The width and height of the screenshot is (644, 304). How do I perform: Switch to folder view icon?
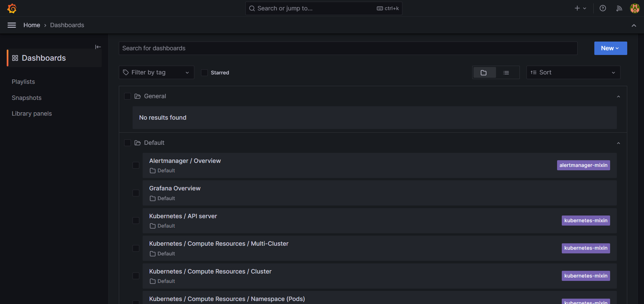tap(484, 73)
